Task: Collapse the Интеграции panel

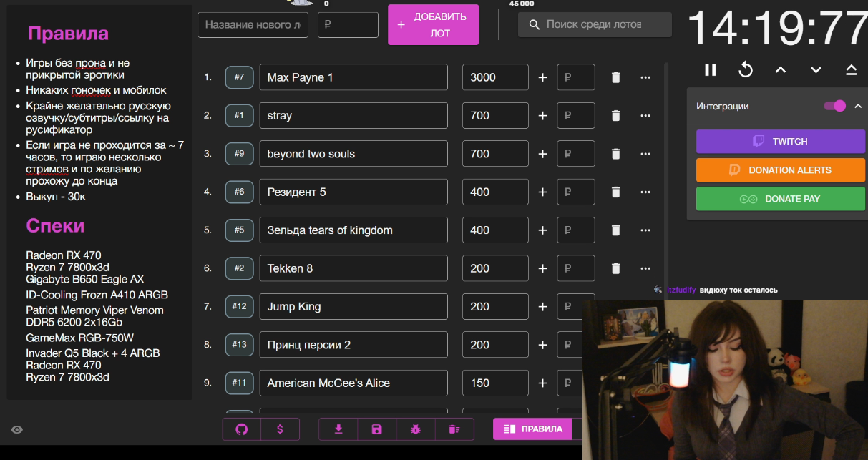Action: 858,106
